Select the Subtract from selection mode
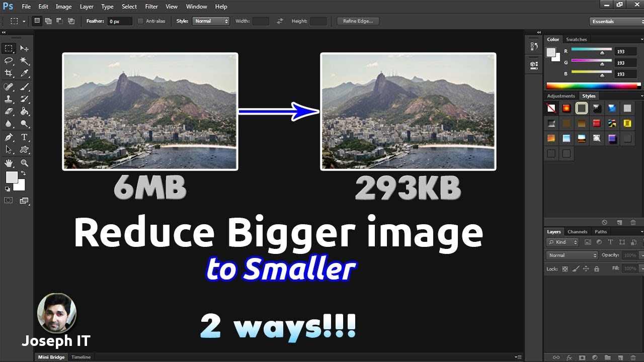Viewport: 644px width, 362px height. (59, 21)
